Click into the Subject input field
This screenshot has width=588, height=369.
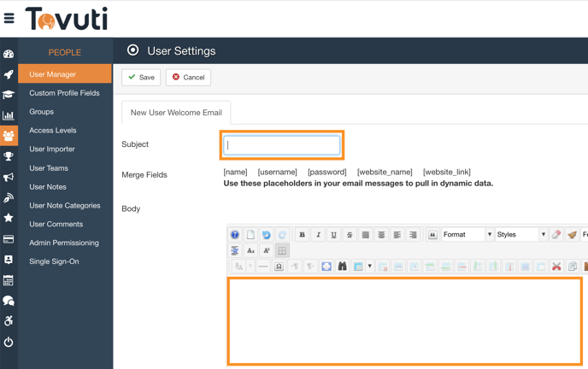282,145
